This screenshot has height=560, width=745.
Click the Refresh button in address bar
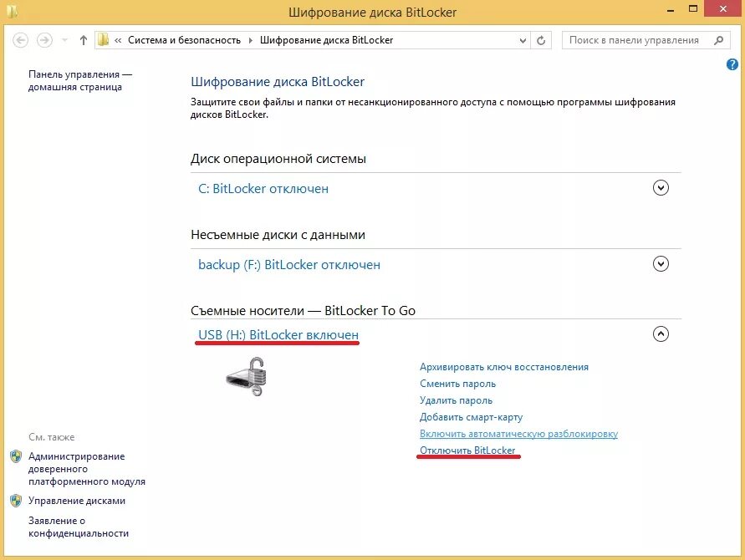[541, 40]
